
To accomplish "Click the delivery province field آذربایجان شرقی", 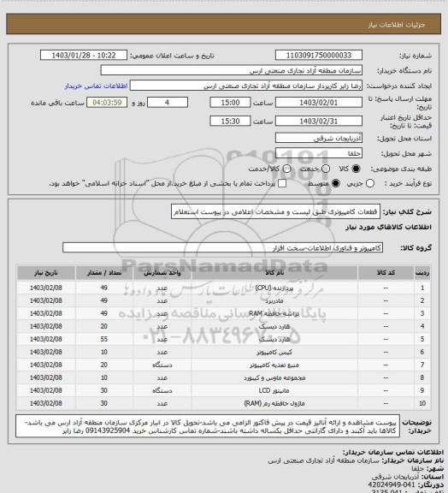I will click(x=319, y=138).
